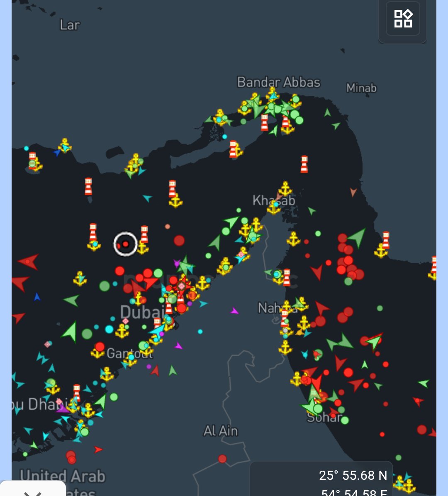Click the bright cyan circle west of Dubai anchor
The width and height of the screenshot is (448, 496).
tap(109, 329)
